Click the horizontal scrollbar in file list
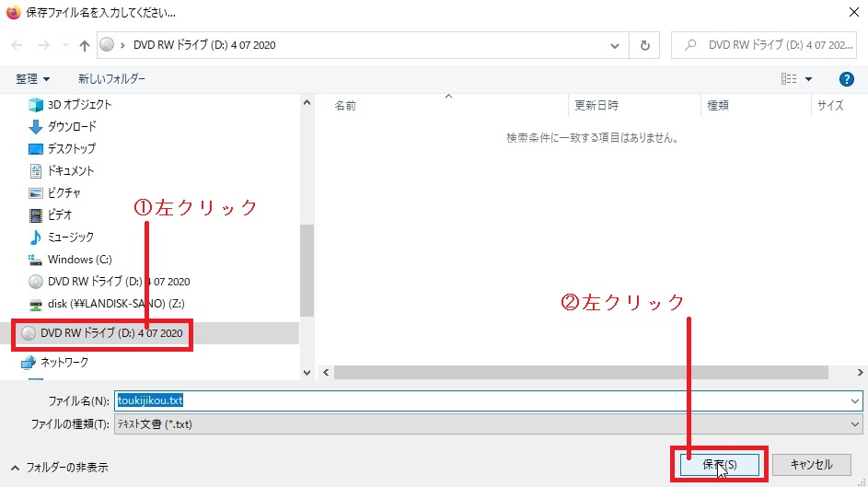 [x=589, y=373]
